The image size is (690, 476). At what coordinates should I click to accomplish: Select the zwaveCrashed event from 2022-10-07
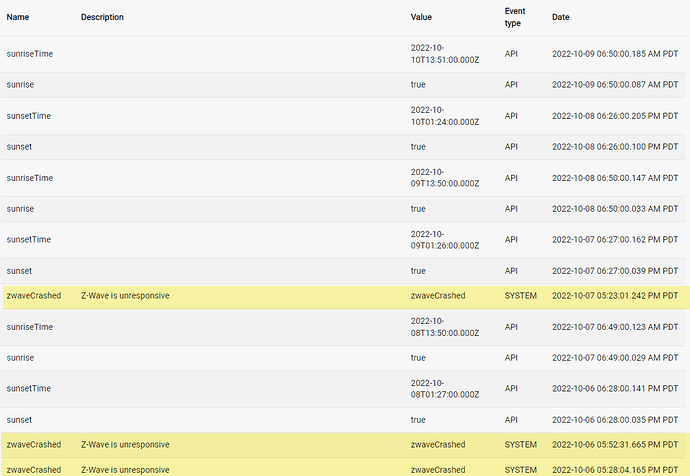(345, 296)
